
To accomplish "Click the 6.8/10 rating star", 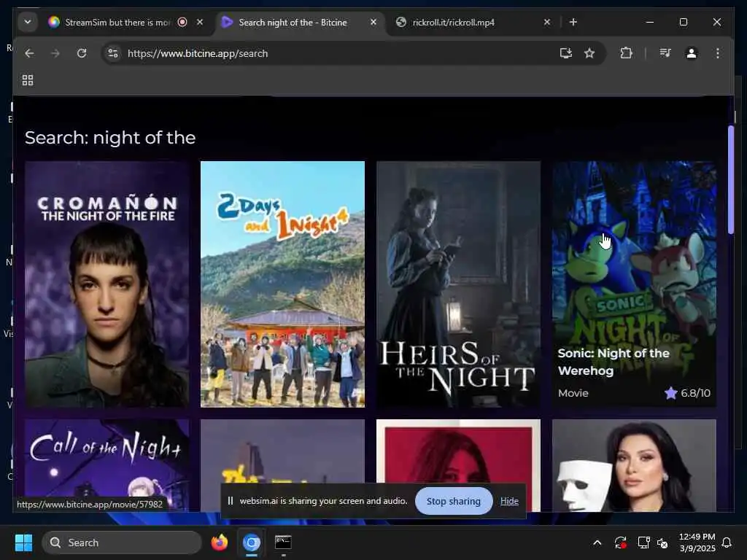I will [671, 393].
